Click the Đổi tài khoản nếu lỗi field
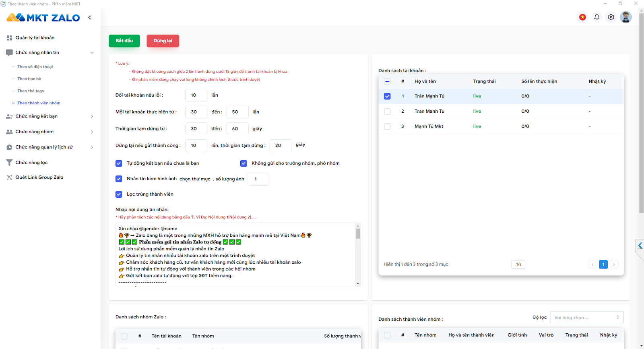This screenshot has width=644, height=349. click(196, 95)
